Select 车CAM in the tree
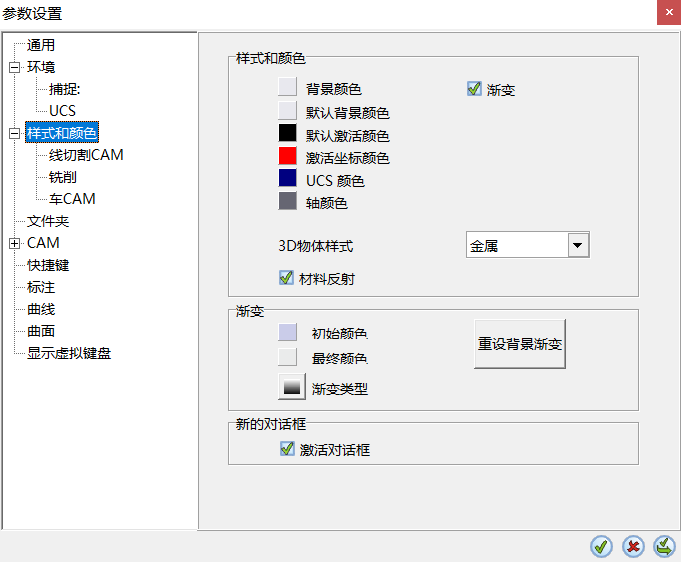This screenshot has width=681, height=562. click(72, 199)
